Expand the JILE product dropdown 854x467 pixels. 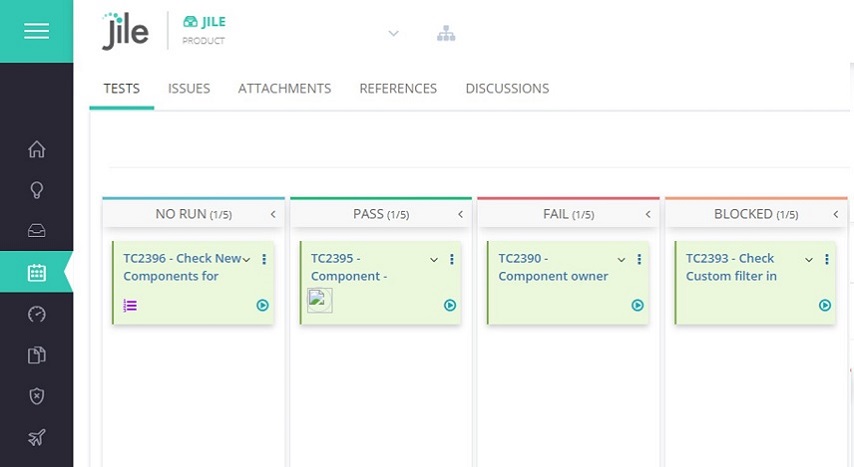point(393,34)
